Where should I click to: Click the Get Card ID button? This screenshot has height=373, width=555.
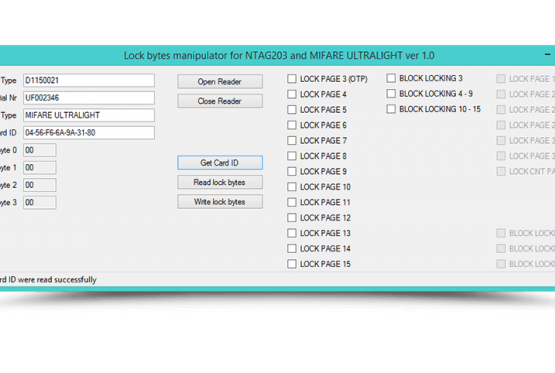pyautogui.click(x=220, y=163)
